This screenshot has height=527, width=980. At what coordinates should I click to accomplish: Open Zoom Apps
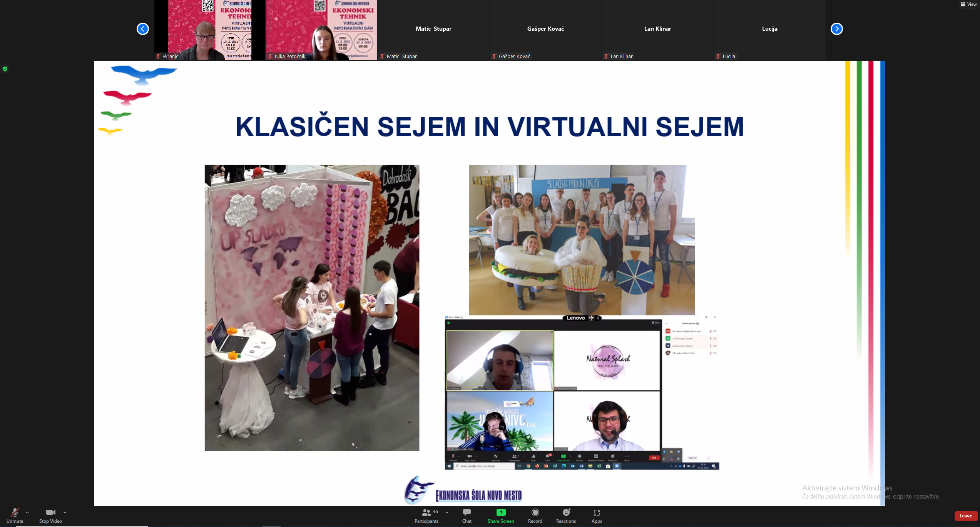(x=597, y=515)
